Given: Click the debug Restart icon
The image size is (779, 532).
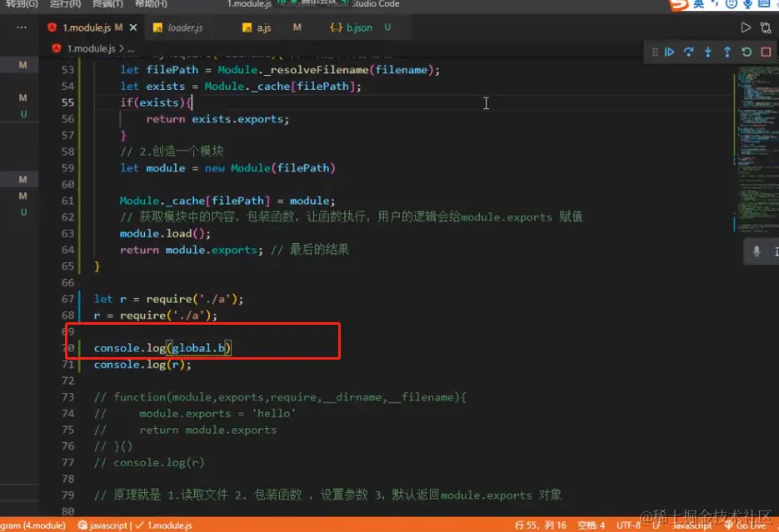Looking at the screenshot, I should (747, 52).
